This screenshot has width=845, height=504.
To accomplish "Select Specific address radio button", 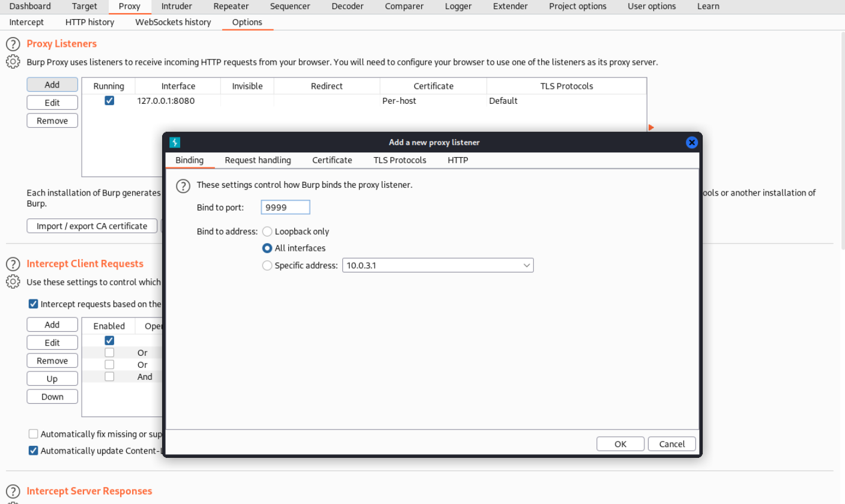I will 267,265.
